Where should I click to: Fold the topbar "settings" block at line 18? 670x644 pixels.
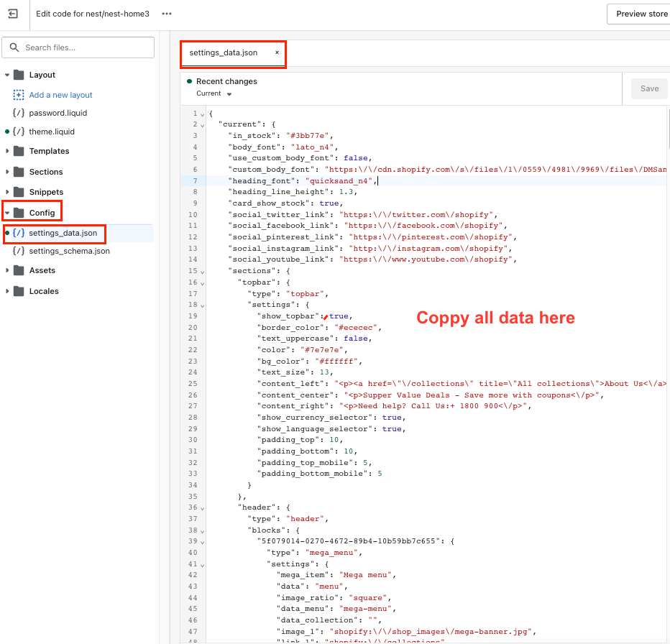point(203,305)
